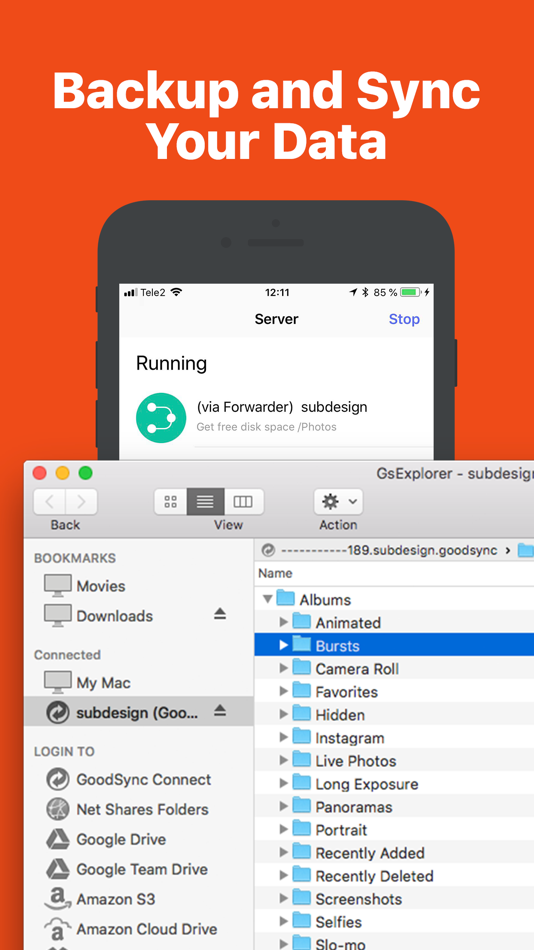The height and width of the screenshot is (950, 534).
Task: Log in to Google Drive
Action: (121, 839)
